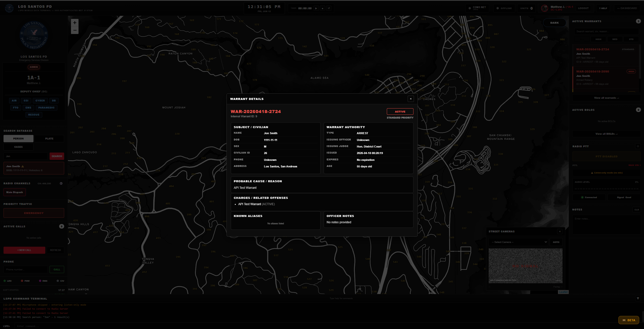Close the Warrant Details dialog
644x329 pixels.
click(x=411, y=99)
